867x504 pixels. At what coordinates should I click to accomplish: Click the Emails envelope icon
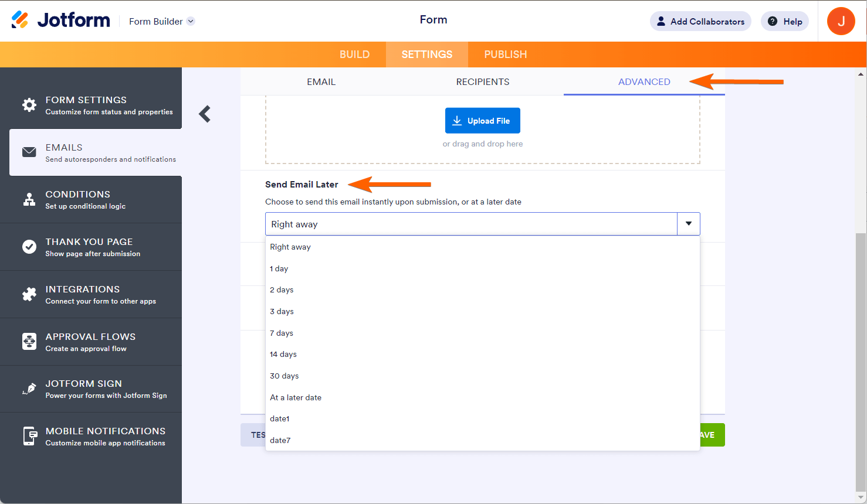coord(29,152)
